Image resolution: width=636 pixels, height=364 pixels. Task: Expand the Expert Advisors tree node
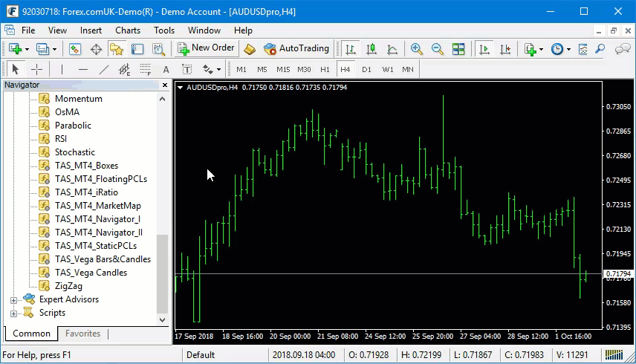click(14, 300)
